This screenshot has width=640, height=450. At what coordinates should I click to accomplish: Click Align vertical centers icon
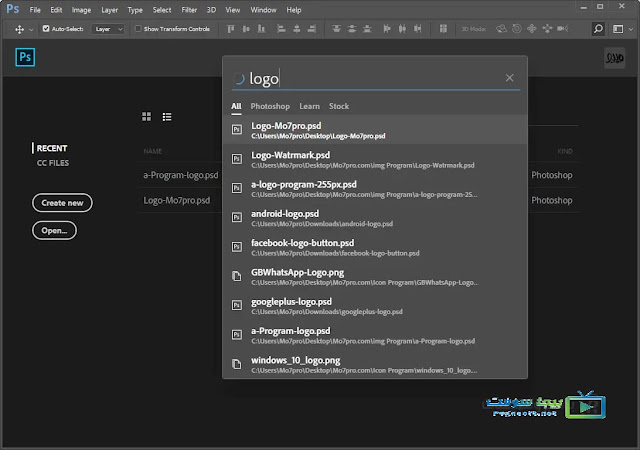click(246, 29)
